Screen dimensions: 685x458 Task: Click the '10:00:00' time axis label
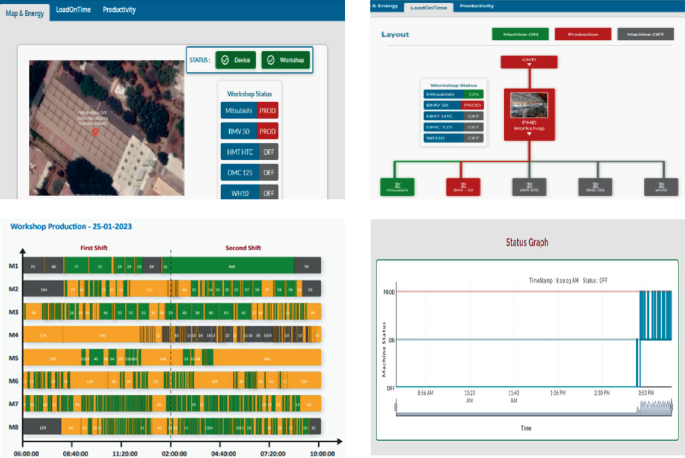click(322, 454)
